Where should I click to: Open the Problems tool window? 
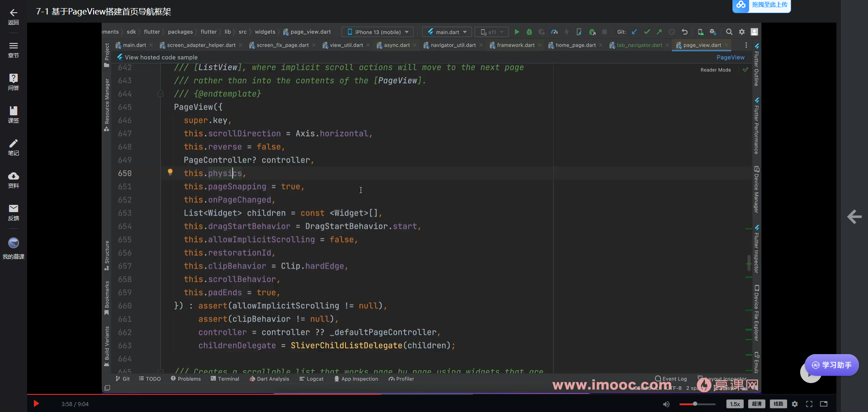tap(186, 379)
